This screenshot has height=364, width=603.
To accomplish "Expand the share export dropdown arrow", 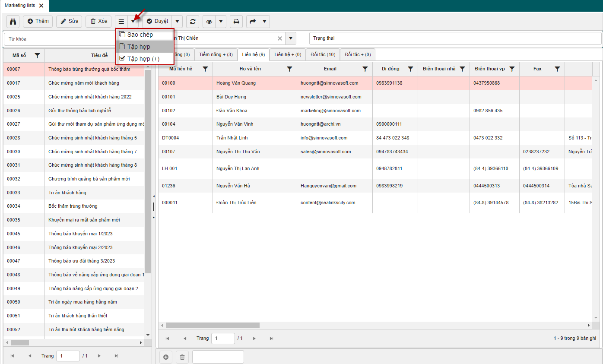I will (264, 22).
